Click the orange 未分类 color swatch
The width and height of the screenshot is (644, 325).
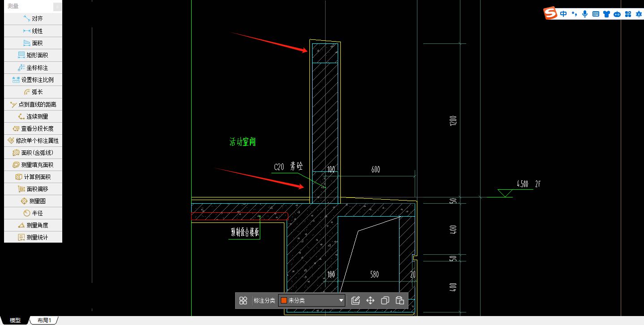[283, 300]
